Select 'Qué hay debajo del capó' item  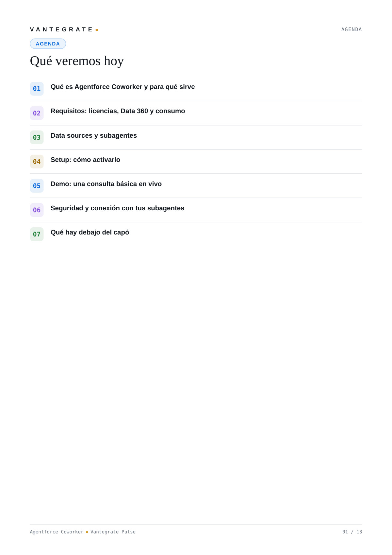tap(90, 232)
